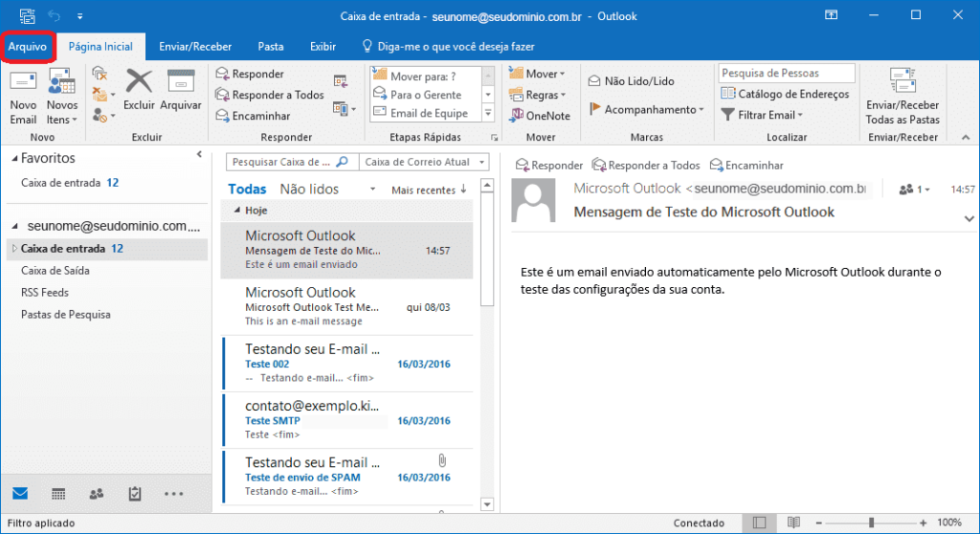Toggle Não Lido/Lido status
Image resolution: width=980 pixels, height=534 pixels.
pos(632,81)
